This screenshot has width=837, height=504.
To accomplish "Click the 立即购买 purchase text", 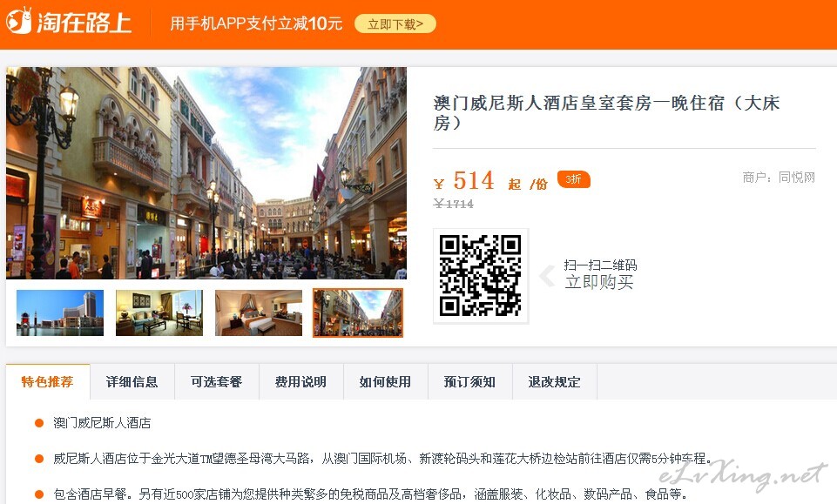I will coord(599,282).
